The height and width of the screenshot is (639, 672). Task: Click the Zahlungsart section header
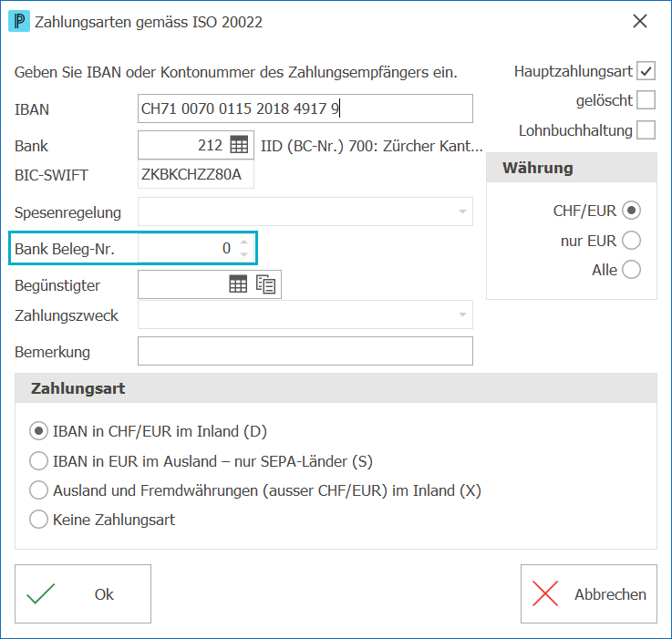coord(336,388)
